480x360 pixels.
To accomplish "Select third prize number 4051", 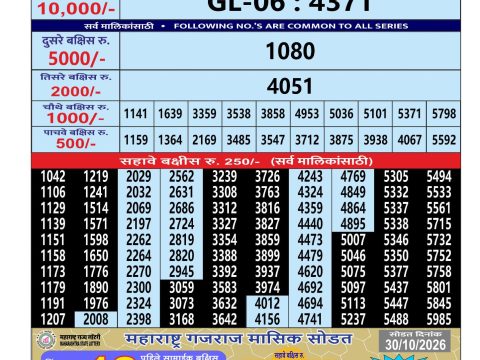I will [x=290, y=86].
